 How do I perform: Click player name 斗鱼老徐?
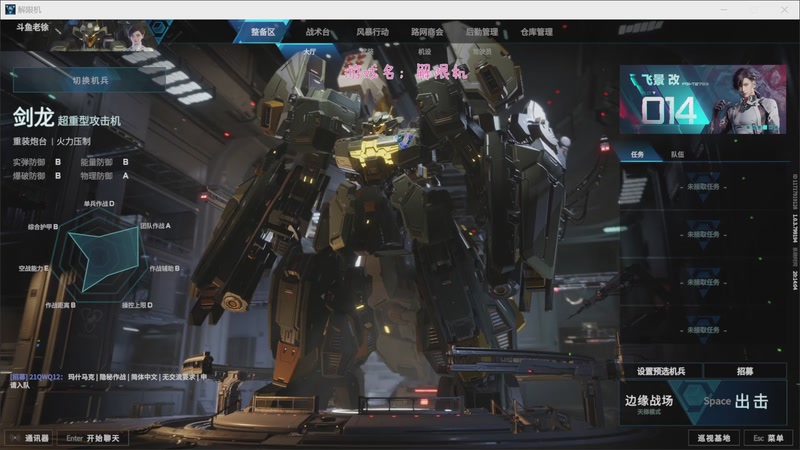32,27
